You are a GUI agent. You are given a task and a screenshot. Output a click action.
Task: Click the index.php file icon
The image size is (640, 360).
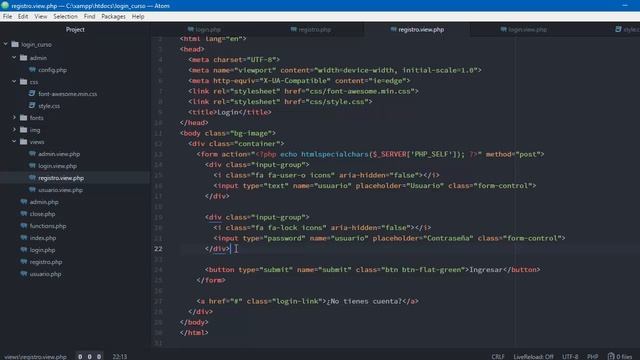click(x=24, y=238)
